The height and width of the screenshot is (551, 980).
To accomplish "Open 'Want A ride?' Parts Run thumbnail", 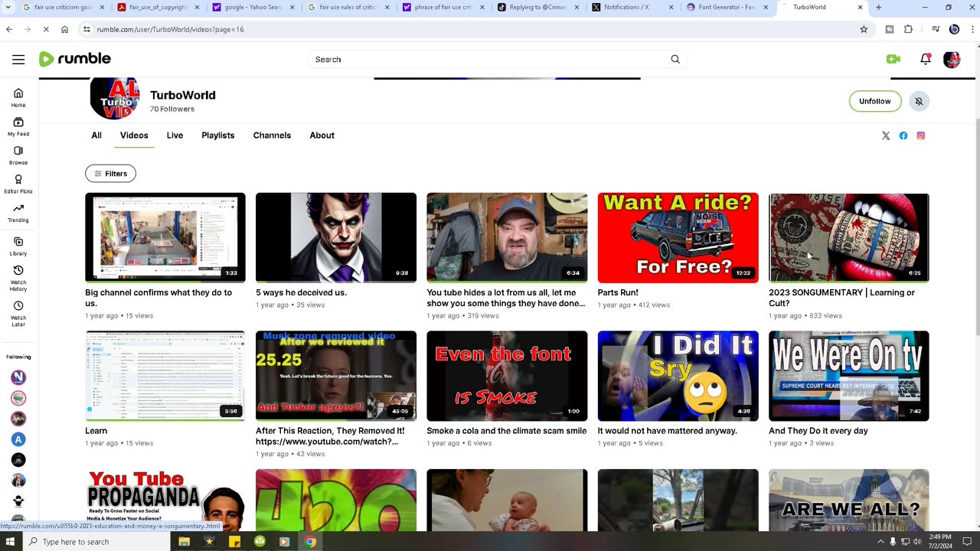I will (x=678, y=238).
